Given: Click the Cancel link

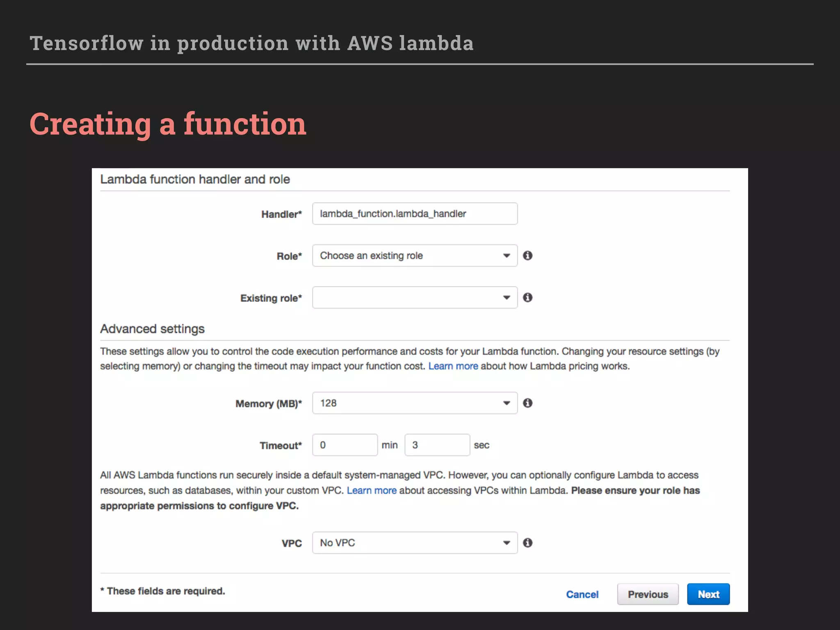Looking at the screenshot, I should (582, 594).
